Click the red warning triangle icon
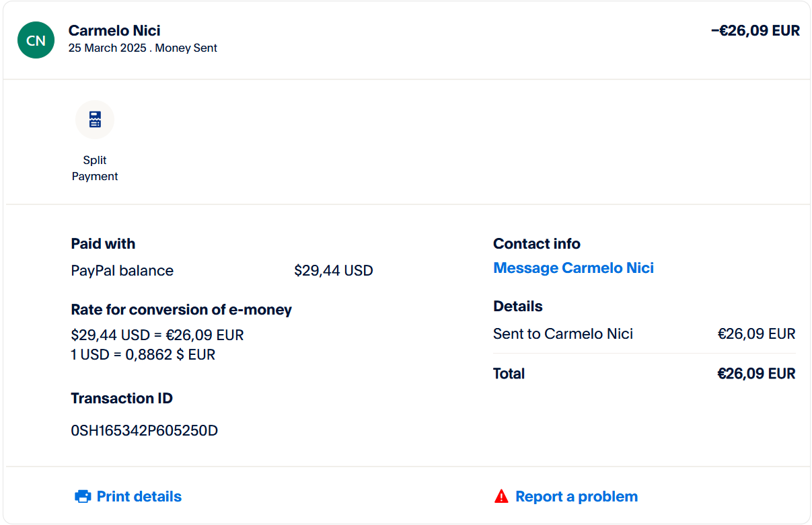812x525 pixels. coord(501,497)
